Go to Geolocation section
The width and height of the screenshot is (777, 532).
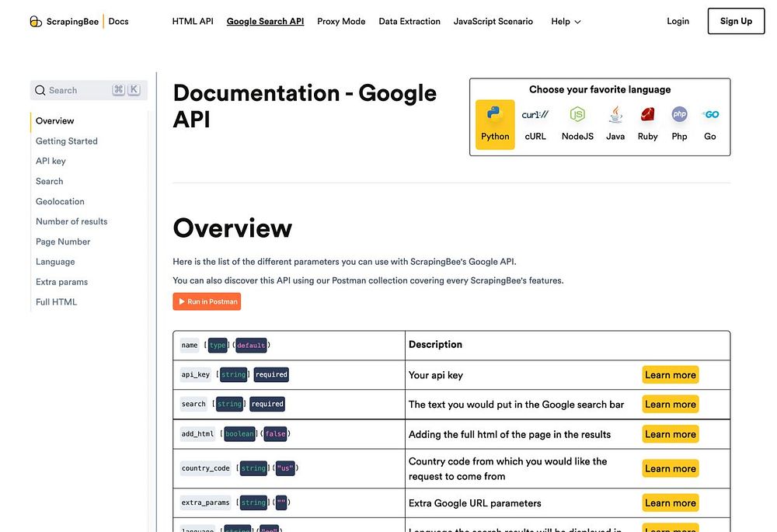(60, 202)
